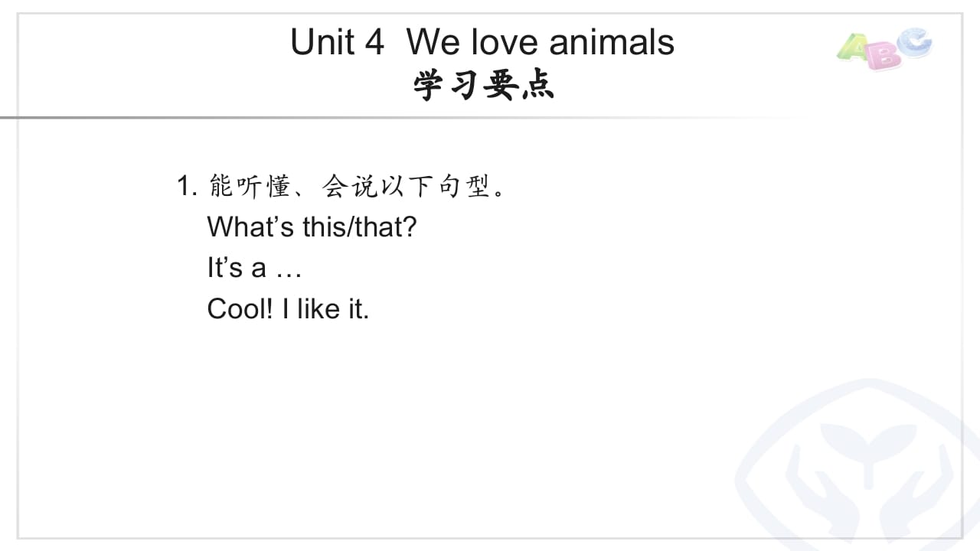Click the line '能听懂、会说以下句型。'
The image size is (980, 551).
coord(357,186)
